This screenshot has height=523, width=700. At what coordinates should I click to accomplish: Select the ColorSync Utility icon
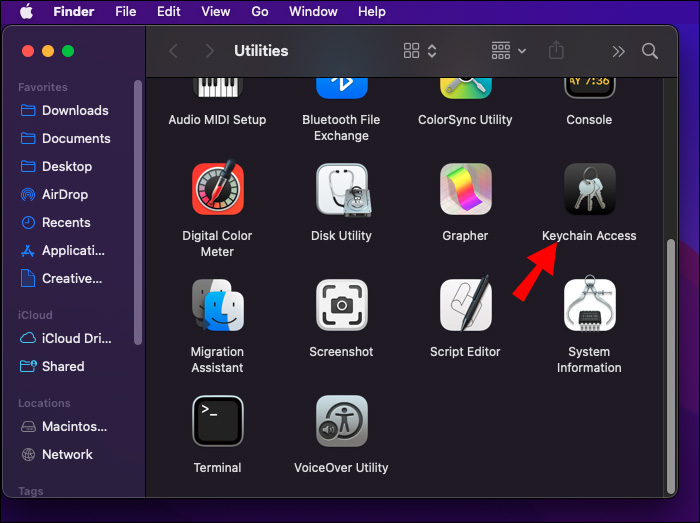(466, 88)
